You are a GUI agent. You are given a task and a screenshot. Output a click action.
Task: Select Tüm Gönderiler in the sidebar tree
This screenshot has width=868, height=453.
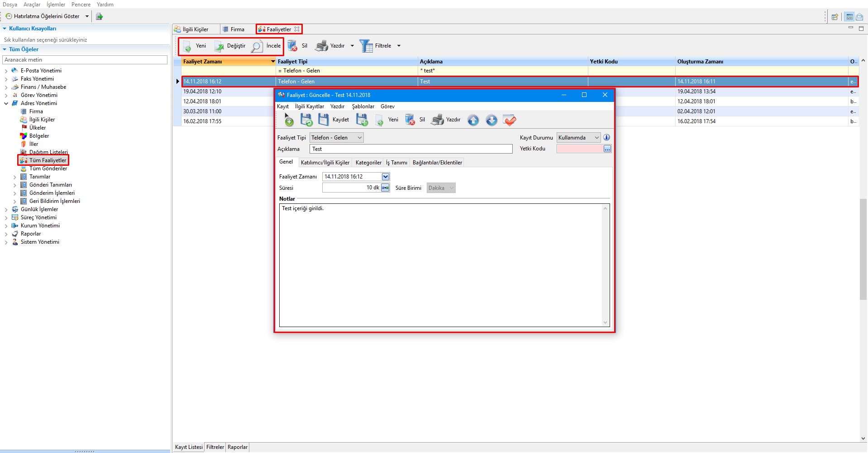pyautogui.click(x=48, y=169)
